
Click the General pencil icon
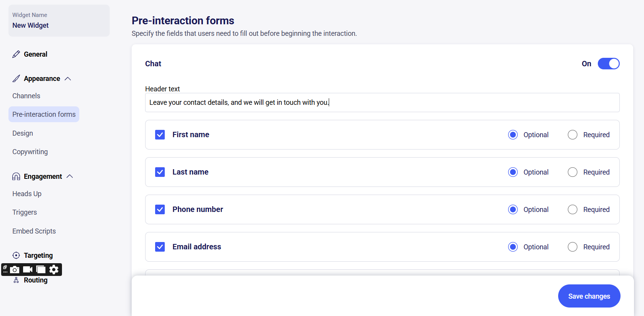16,54
